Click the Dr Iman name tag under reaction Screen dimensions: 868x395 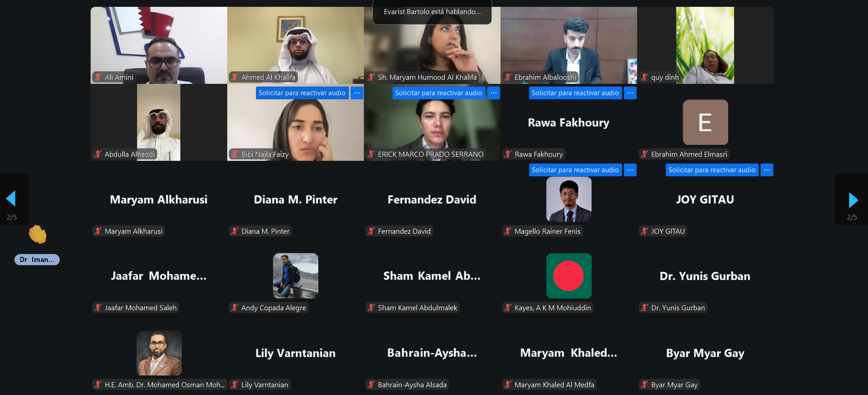[x=37, y=260]
